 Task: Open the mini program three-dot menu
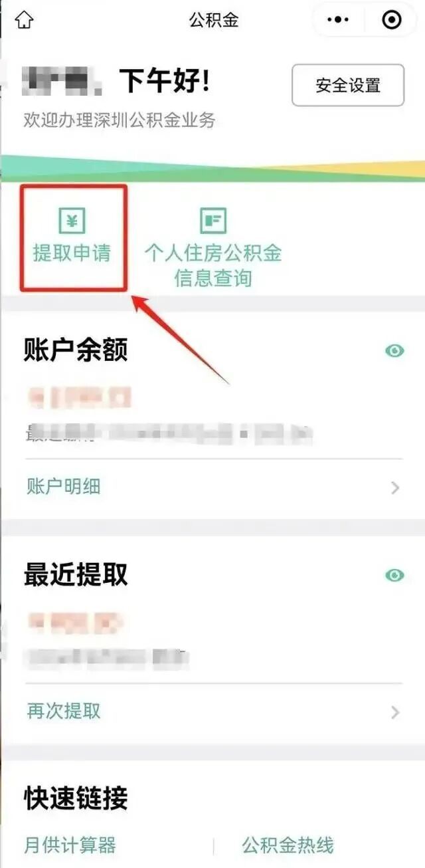pyautogui.click(x=338, y=20)
